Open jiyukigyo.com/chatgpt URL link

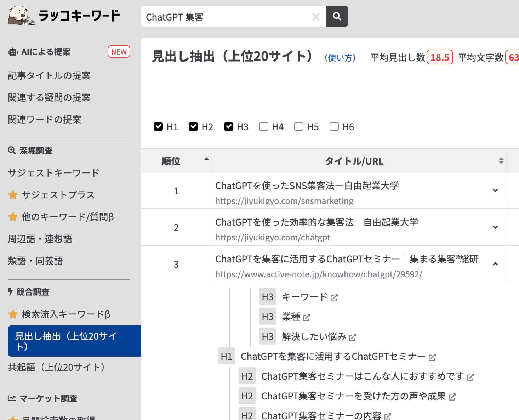coord(273,237)
